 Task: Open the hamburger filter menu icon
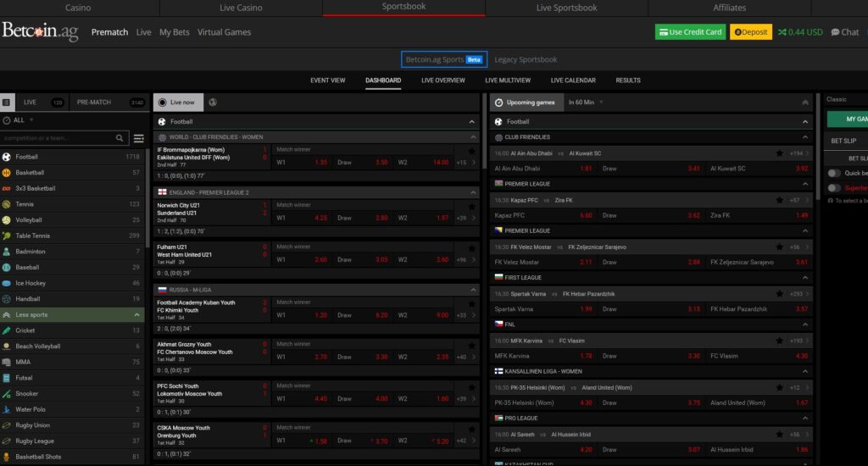click(139, 138)
